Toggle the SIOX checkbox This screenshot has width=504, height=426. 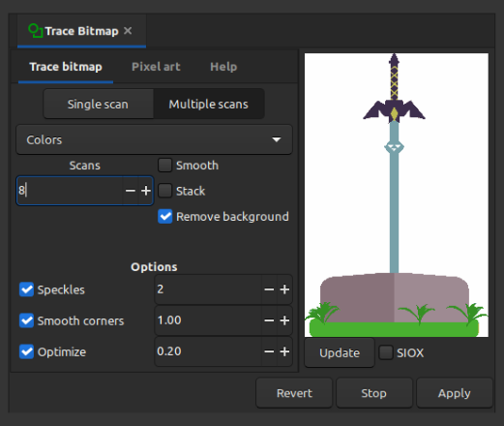pos(386,352)
